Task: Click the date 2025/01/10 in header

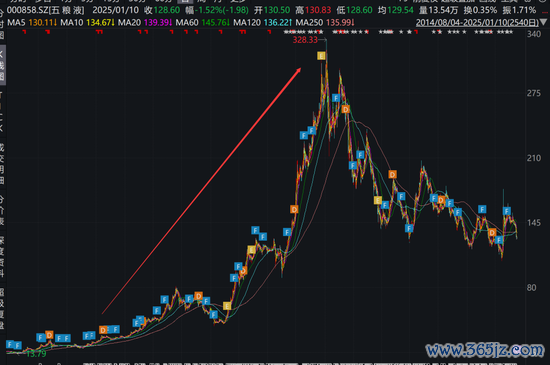Action: (115, 10)
